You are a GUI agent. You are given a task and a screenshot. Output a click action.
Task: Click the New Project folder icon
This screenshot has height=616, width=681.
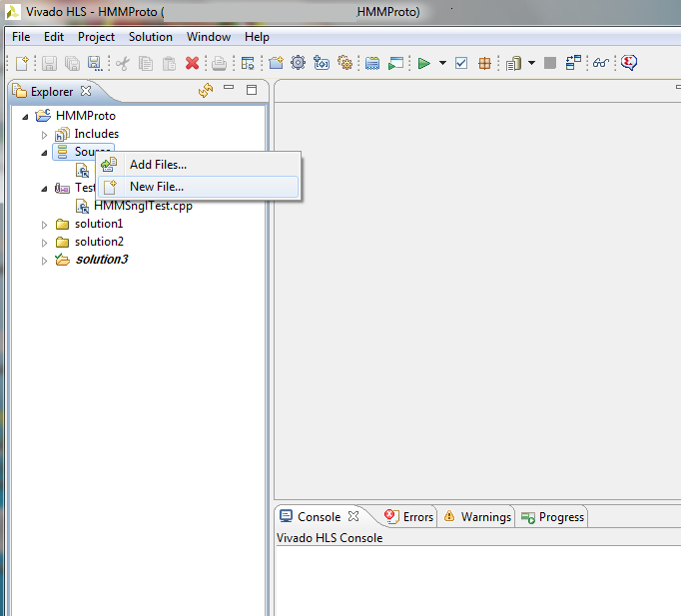tap(276, 63)
